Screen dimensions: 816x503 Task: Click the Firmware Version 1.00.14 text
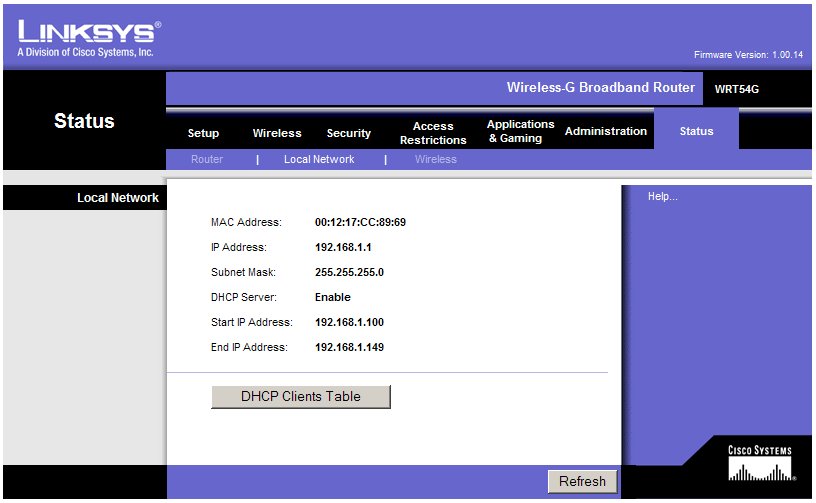point(748,55)
